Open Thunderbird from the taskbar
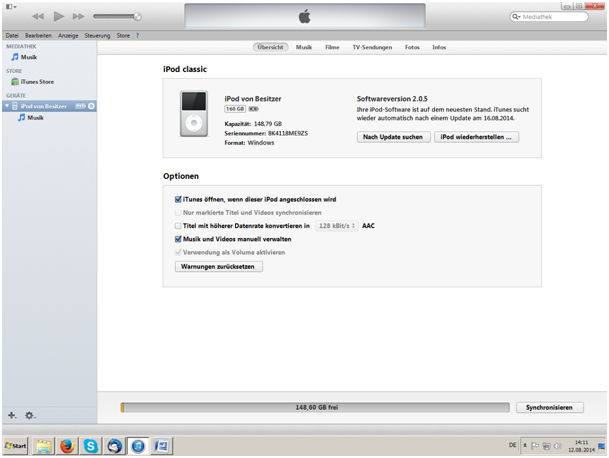 pyautogui.click(x=115, y=446)
